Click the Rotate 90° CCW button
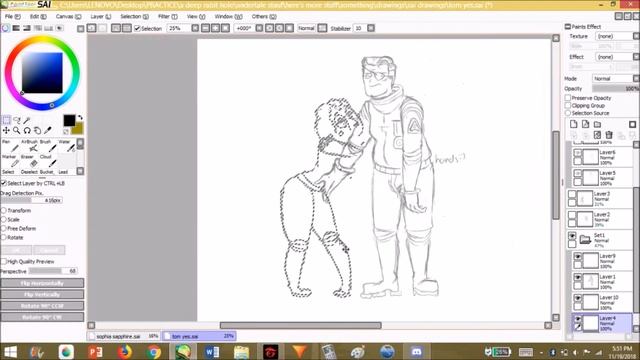 pos(42,306)
